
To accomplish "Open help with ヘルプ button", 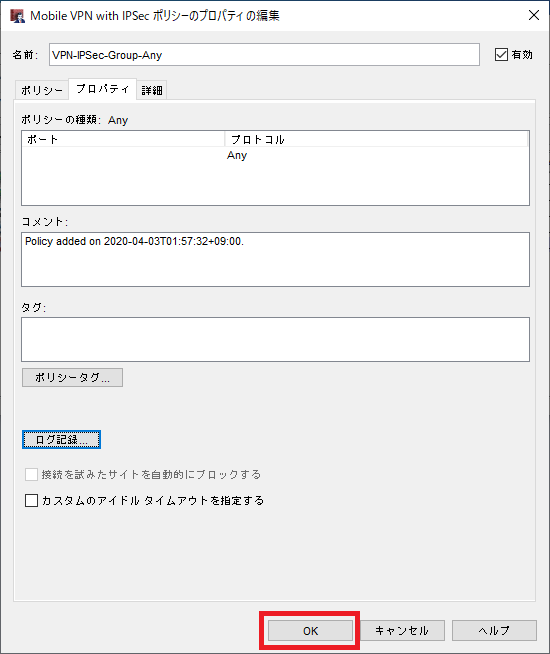I will (x=494, y=631).
